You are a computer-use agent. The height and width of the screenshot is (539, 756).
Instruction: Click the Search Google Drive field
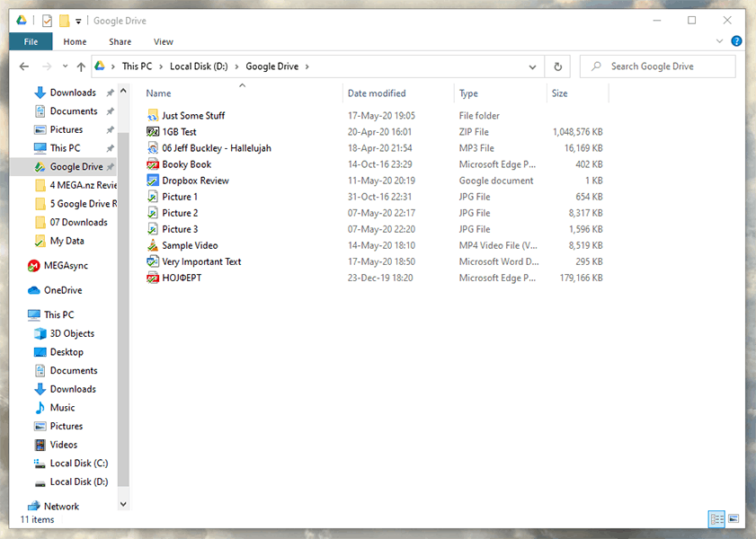658,66
